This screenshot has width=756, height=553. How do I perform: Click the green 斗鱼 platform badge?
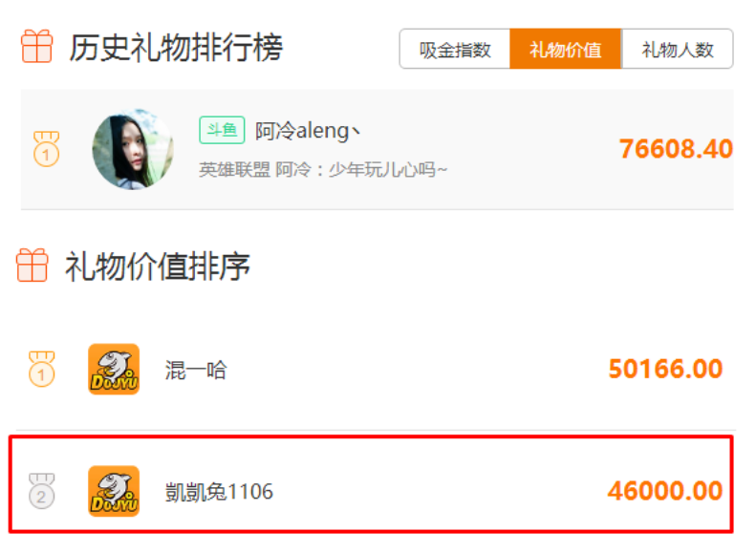222,130
